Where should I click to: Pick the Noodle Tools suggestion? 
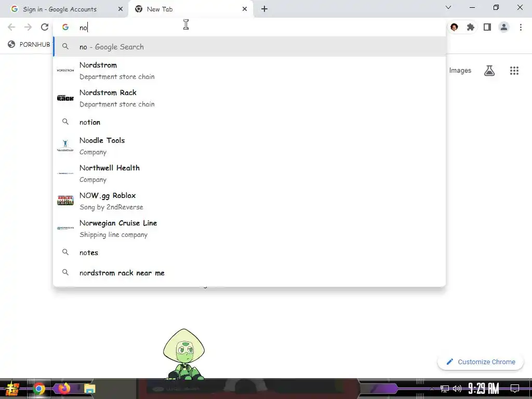point(249,146)
